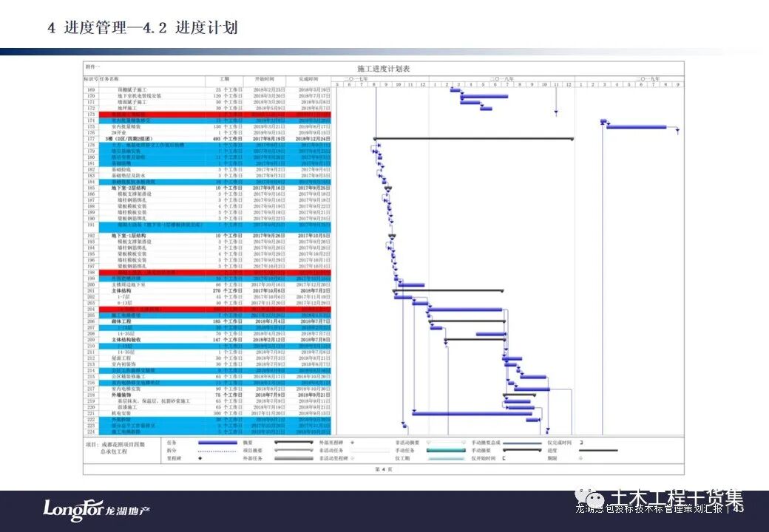Click the '2018年12月24日' finish date cell
Viewport: 769px width, 532px height.
pos(312,139)
